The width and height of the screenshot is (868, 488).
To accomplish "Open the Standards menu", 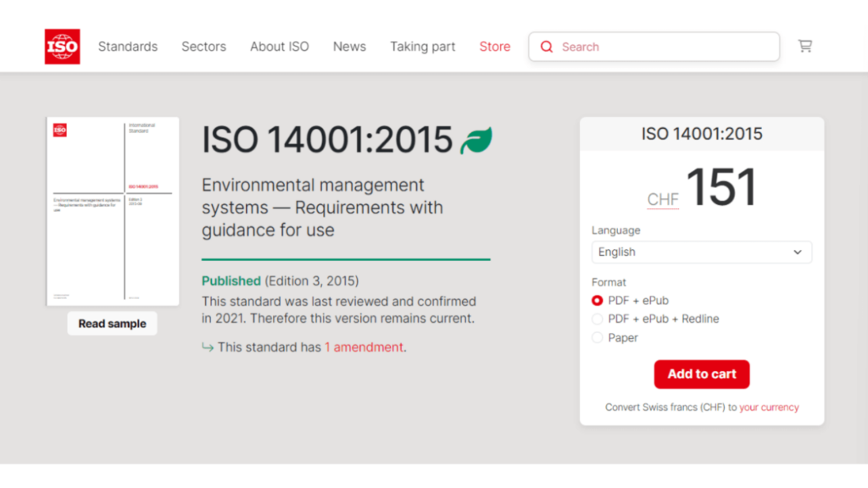I will tap(128, 47).
